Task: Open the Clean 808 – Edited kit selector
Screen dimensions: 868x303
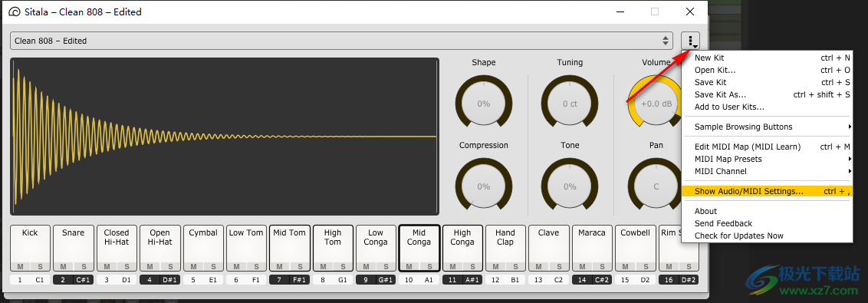Action: tap(341, 41)
